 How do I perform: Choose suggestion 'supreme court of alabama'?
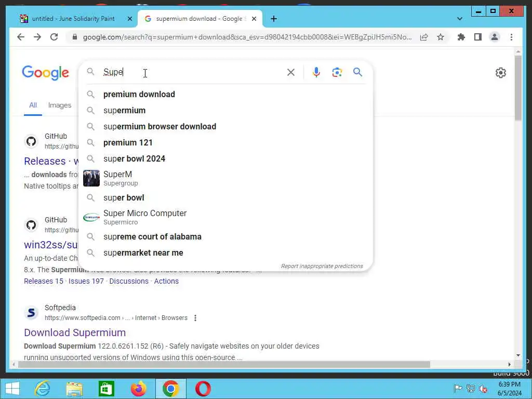[x=225, y=236]
